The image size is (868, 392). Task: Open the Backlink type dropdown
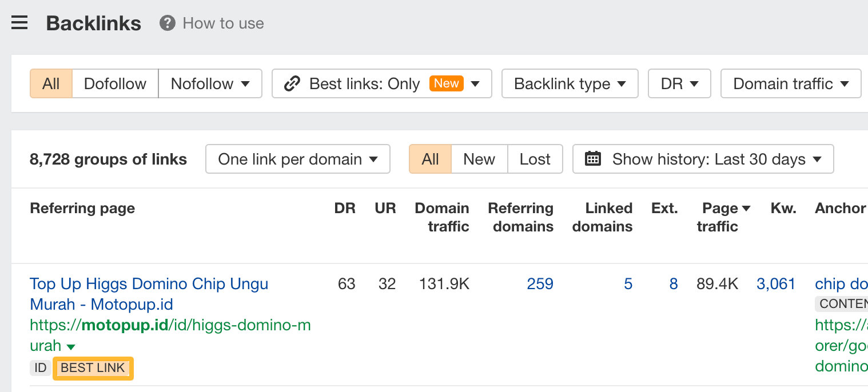click(x=570, y=83)
